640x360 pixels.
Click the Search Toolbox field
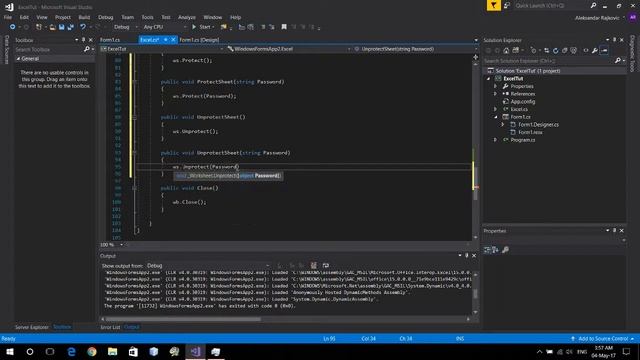tap(49, 49)
